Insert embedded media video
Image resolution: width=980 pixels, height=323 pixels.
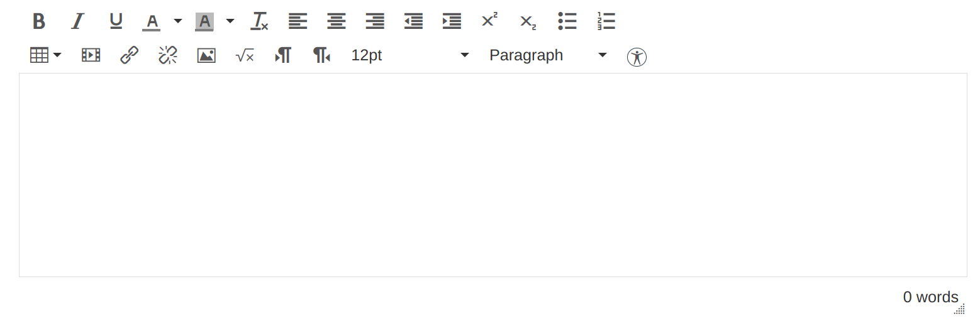coord(91,55)
